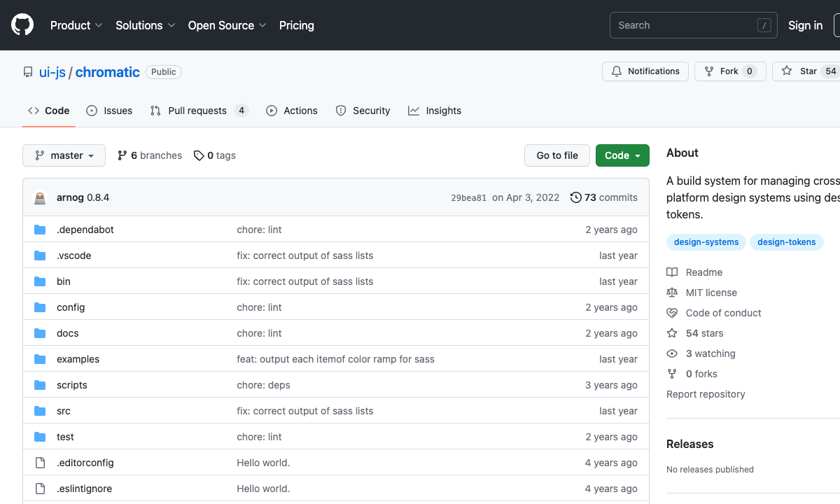
Task: Star the chromatic repository
Action: click(x=800, y=71)
